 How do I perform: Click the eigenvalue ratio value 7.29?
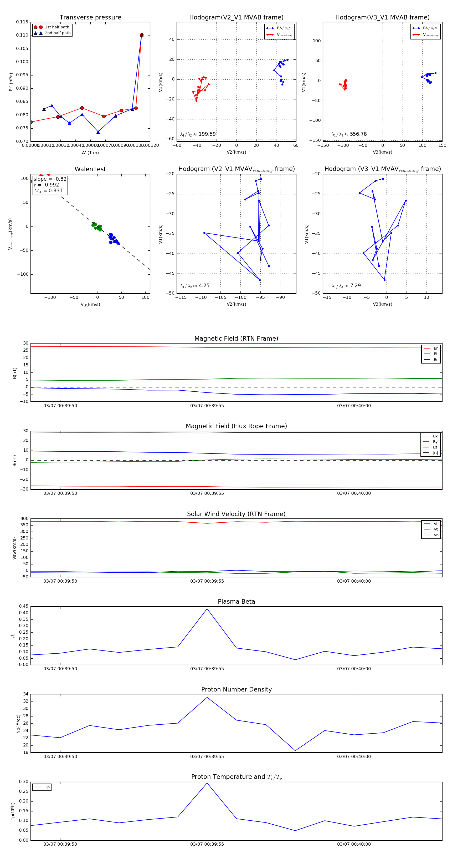point(355,286)
